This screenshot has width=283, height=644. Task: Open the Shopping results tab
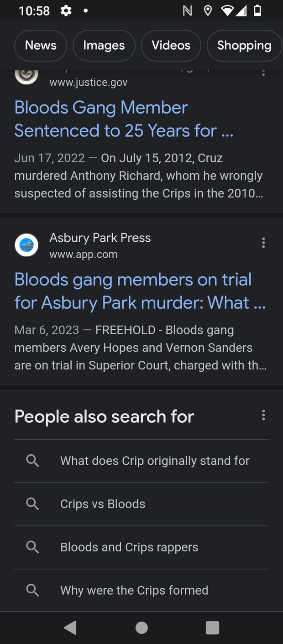244,46
